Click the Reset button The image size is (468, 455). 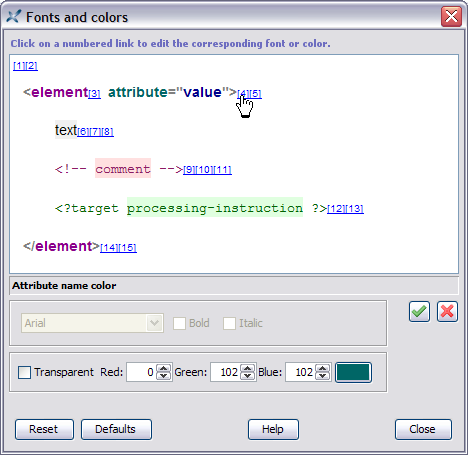[x=44, y=429]
